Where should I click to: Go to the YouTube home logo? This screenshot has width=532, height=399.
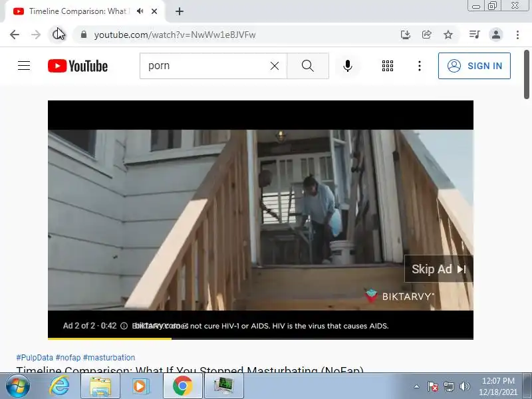point(78,66)
